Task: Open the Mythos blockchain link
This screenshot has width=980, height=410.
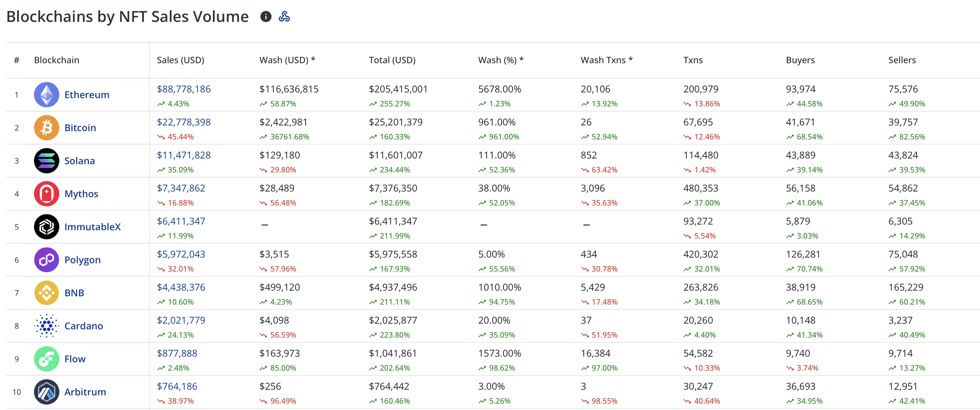Action: click(x=82, y=194)
